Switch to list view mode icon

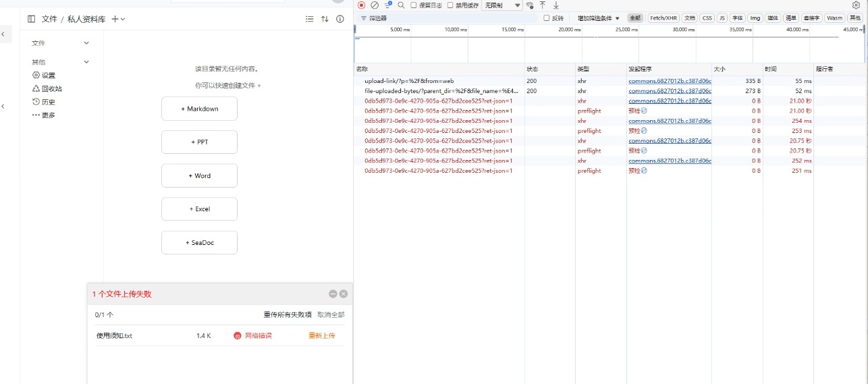click(x=309, y=19)
